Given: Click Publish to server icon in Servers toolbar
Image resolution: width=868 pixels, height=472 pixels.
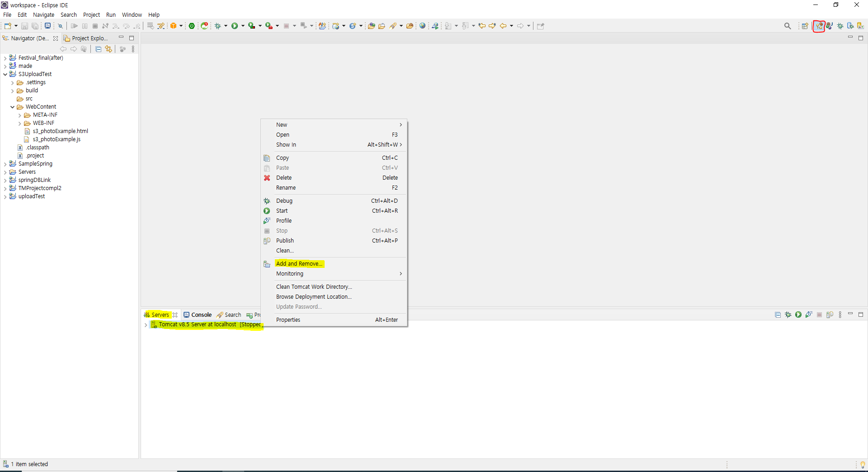Looking at the screenshot, I should (x=830, y=315).
